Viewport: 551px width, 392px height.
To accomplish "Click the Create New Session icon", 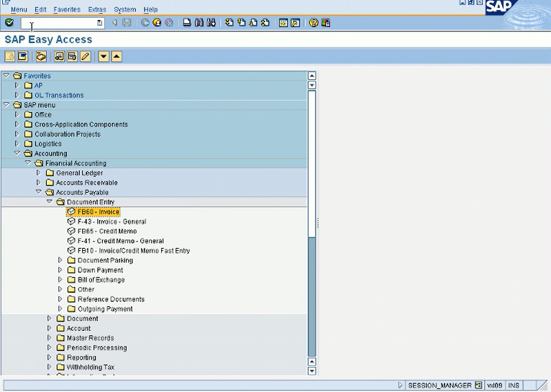I will pyautogui.click(x=283, y=23).
